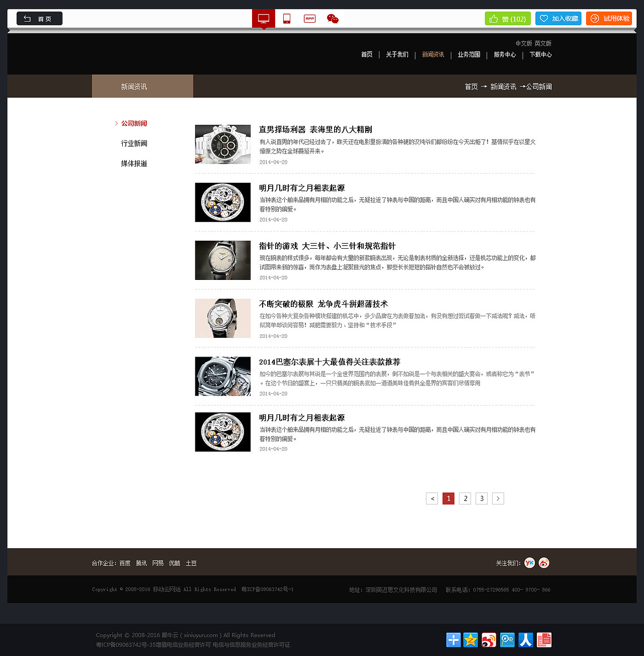Image resolution: width=644 pixels, height=656 pixels.
Task: Switch to the 业务范围 navigation tab
Action: coord(468,54)
